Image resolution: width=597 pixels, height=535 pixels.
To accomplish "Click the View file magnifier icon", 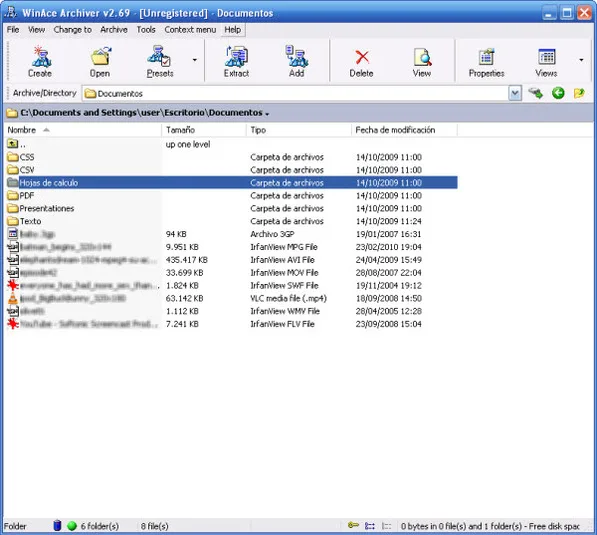I will (x=422, y=57).
